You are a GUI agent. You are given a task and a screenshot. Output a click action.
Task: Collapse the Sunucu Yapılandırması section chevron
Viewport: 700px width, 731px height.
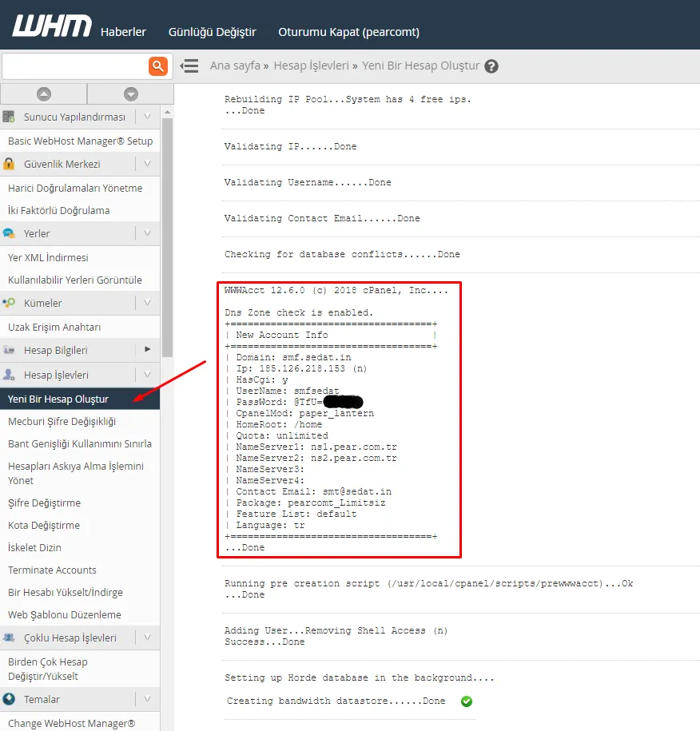pyautogui.click(x=147, y=117)
